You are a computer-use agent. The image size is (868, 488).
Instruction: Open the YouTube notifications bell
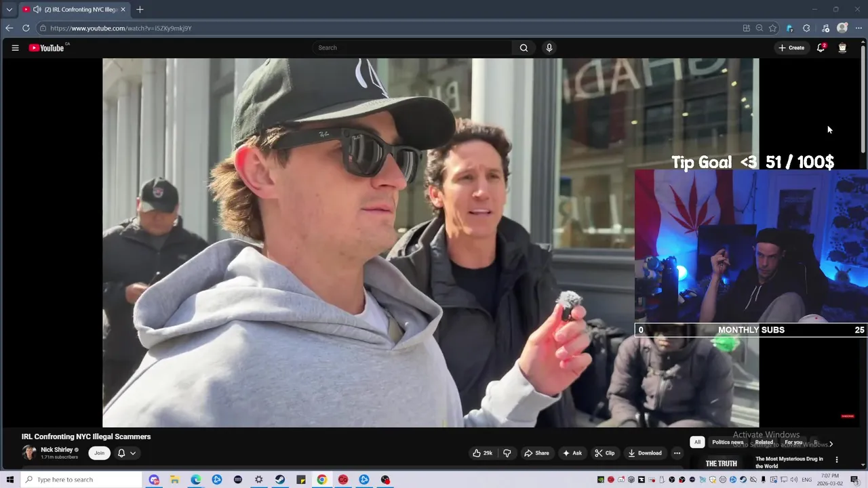click(821, 47)
